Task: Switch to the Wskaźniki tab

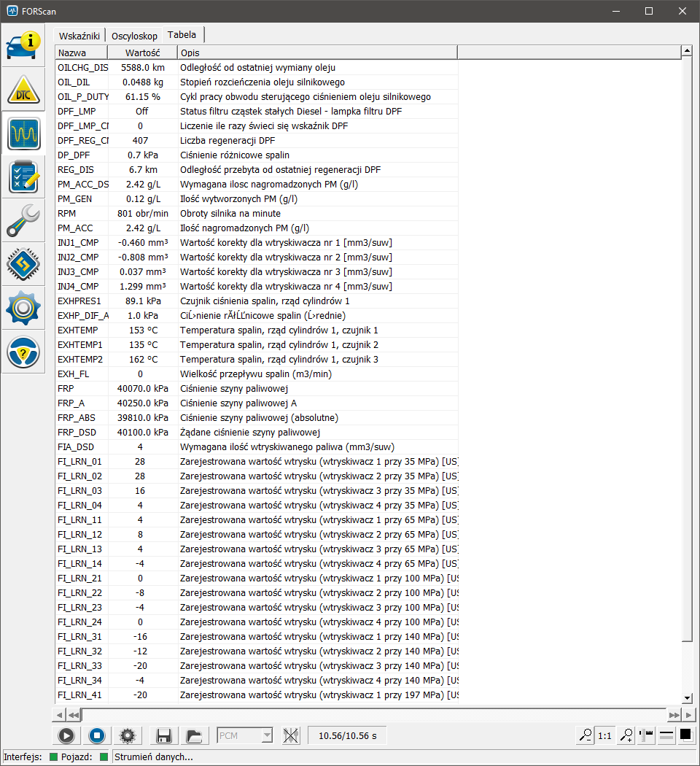Action: (x=79, y=35)
